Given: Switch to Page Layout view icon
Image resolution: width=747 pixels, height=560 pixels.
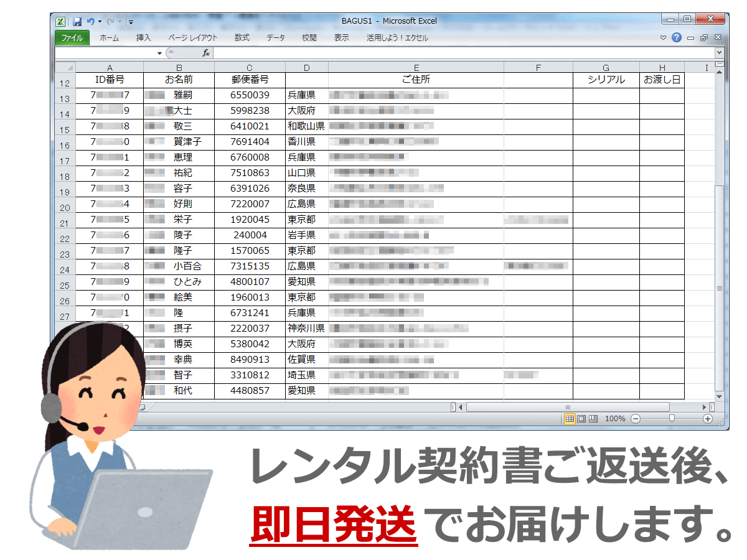Looking at the screenshot, I should (x=581, y=419).
